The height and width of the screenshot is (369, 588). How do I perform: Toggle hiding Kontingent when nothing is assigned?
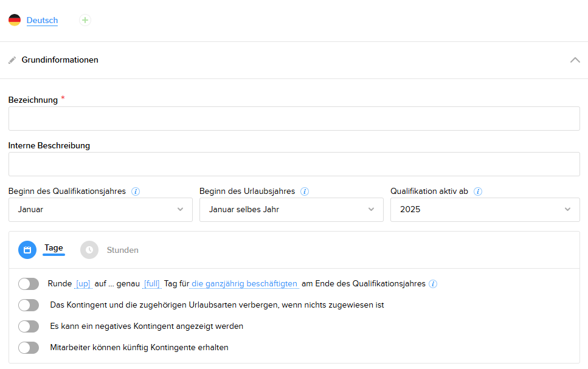tap(29, 305)
